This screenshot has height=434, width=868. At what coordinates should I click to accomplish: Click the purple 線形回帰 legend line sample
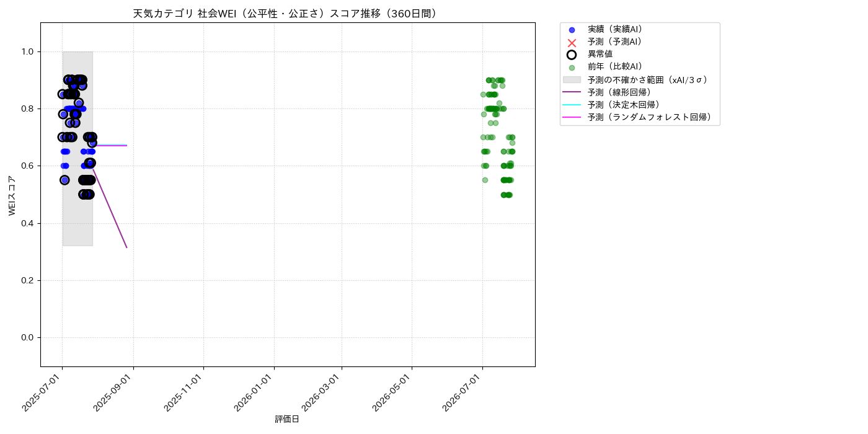point(572,92)
